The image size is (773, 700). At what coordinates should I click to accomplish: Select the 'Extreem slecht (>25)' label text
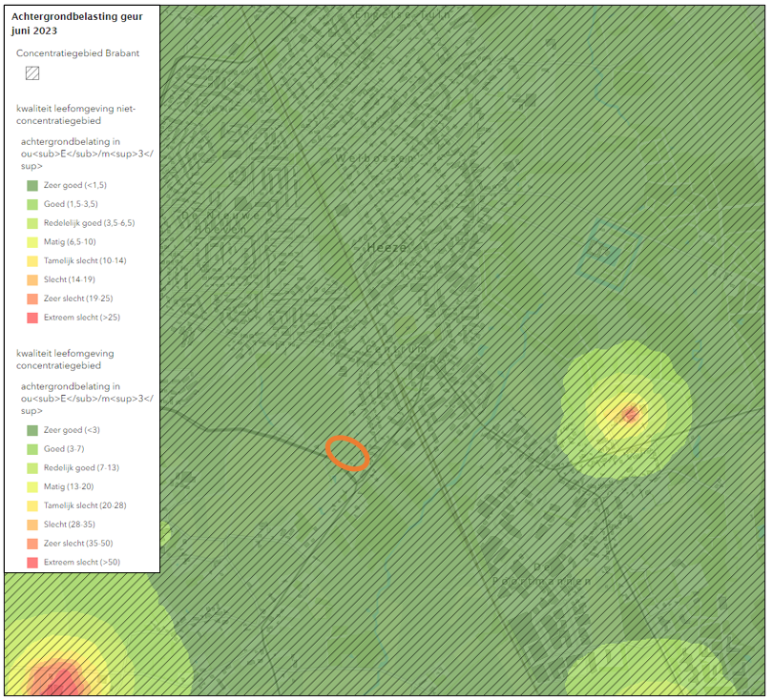click(x=82, y=318)
